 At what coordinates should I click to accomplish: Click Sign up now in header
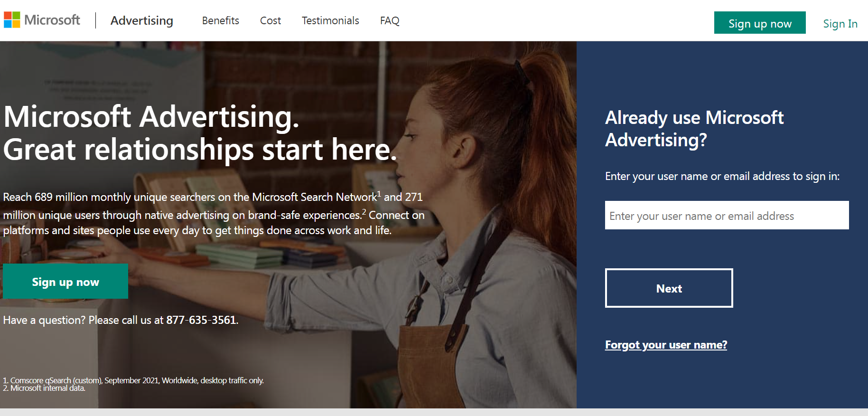coord(760,23)
